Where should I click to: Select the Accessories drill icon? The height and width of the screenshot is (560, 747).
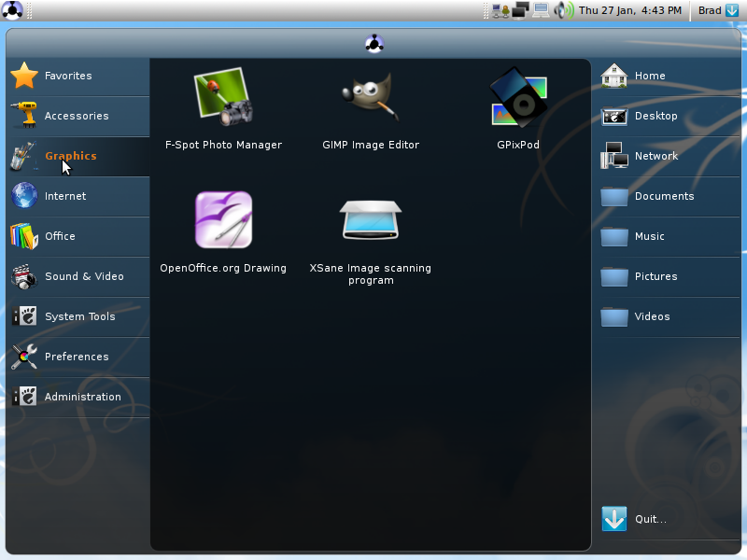[24, 115]
